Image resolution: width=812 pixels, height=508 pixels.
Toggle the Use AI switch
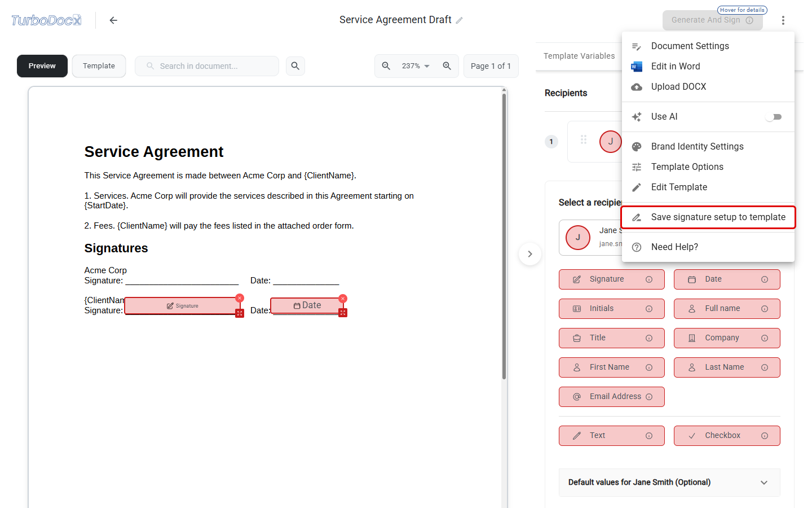pyautogui.click(x=774, y=117)
